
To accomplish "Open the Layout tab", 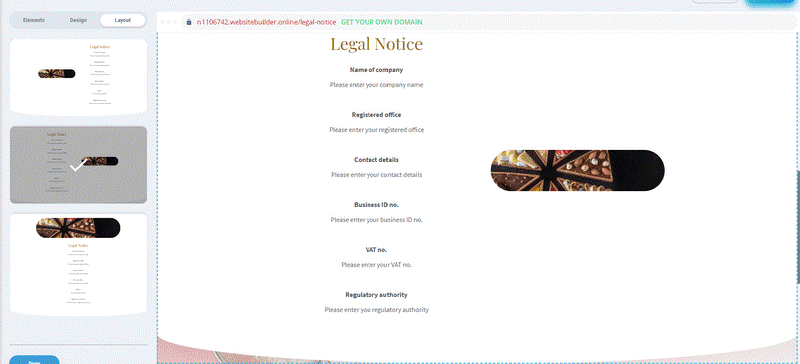I will 122,20.
